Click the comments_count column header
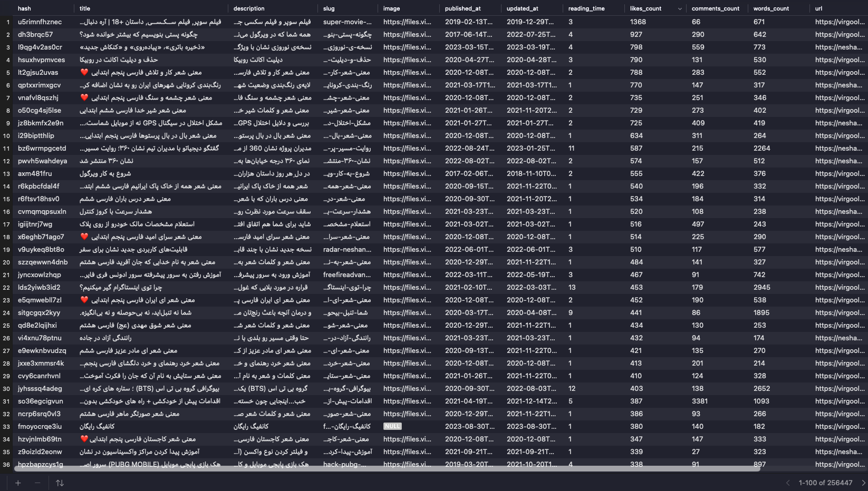Screen dimensions: 868x491 pos(716,8)
